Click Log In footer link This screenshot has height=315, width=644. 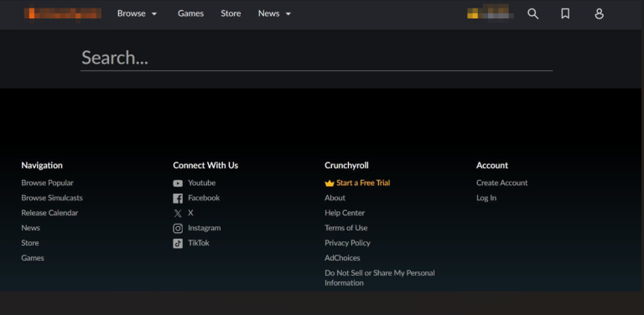tap(486, 198)
